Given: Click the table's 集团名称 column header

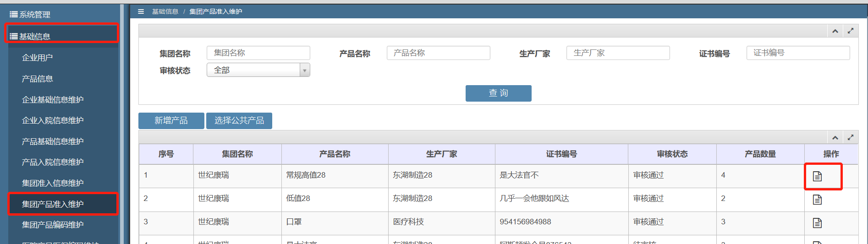Looking at the screenshot, I should point(237,154).
